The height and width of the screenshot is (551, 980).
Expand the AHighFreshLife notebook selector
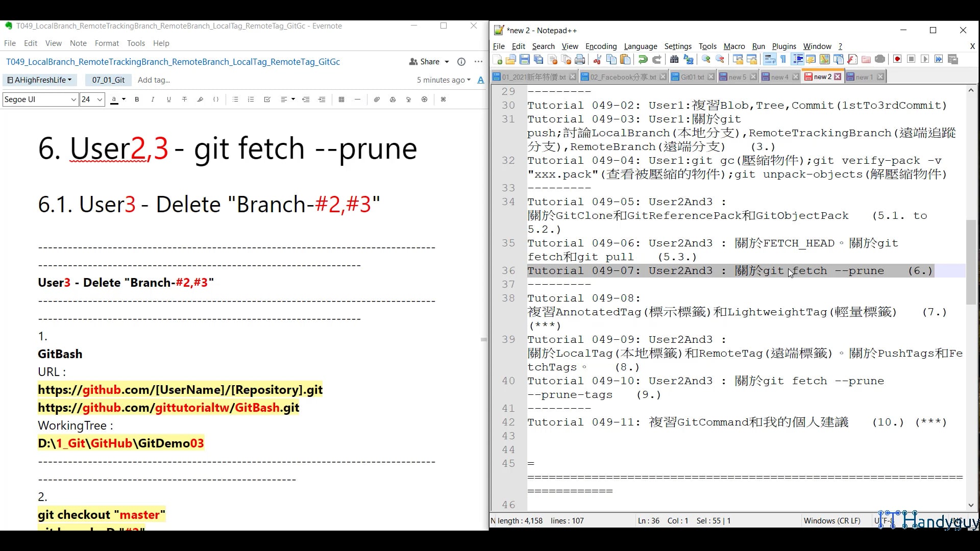pos(40,80)
